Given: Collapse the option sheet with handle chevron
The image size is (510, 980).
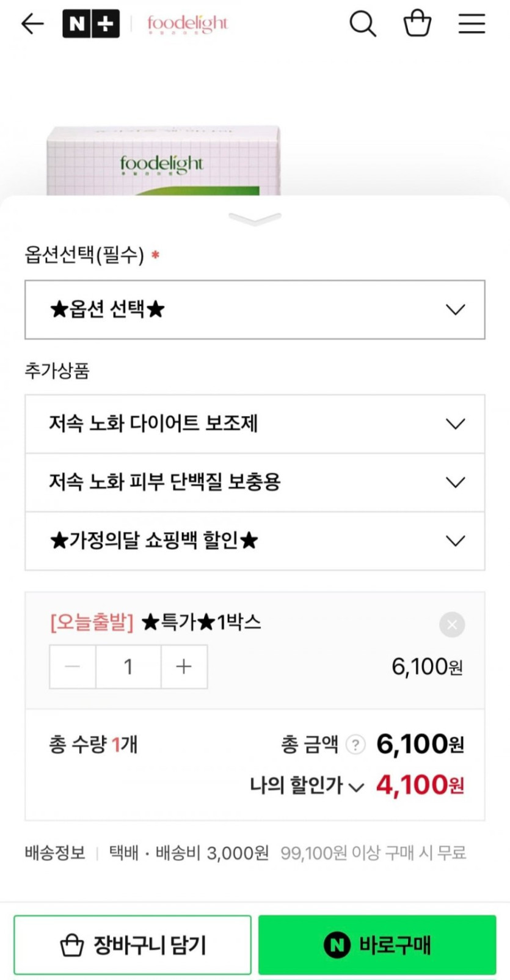Looking at the screenshot, I should pos(255,219).
